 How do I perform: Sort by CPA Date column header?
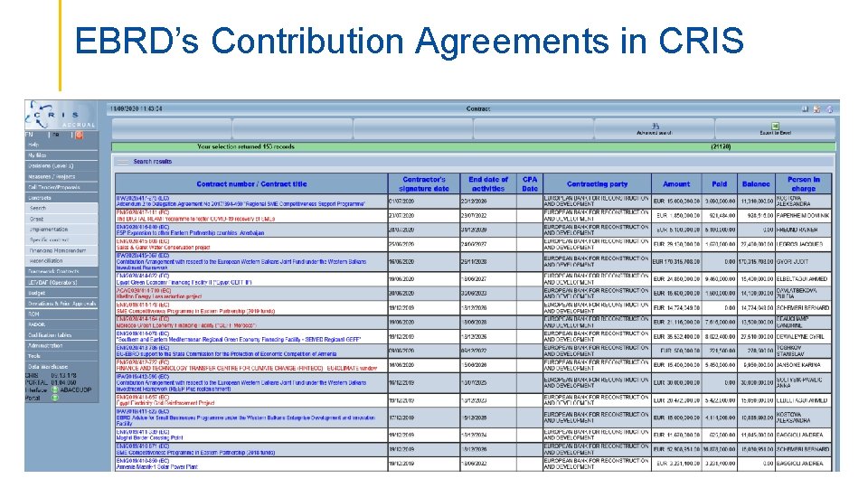pyautogui.click(x=530, y=183)
